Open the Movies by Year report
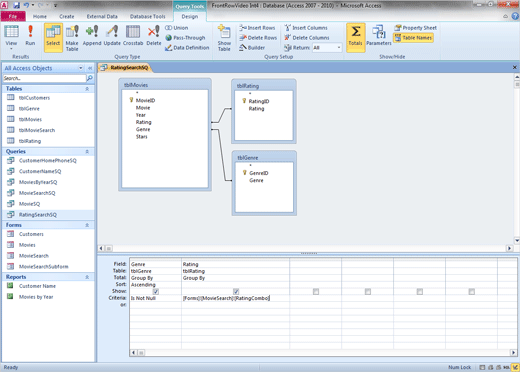The image size is (520, 372). [x=36, y=297]
